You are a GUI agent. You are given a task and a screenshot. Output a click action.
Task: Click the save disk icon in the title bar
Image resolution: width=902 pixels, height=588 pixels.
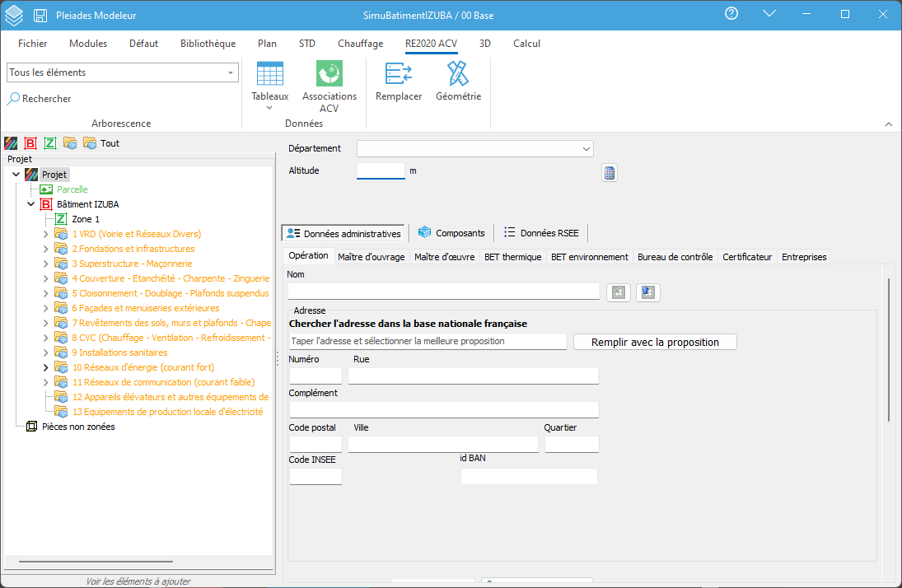40,16
